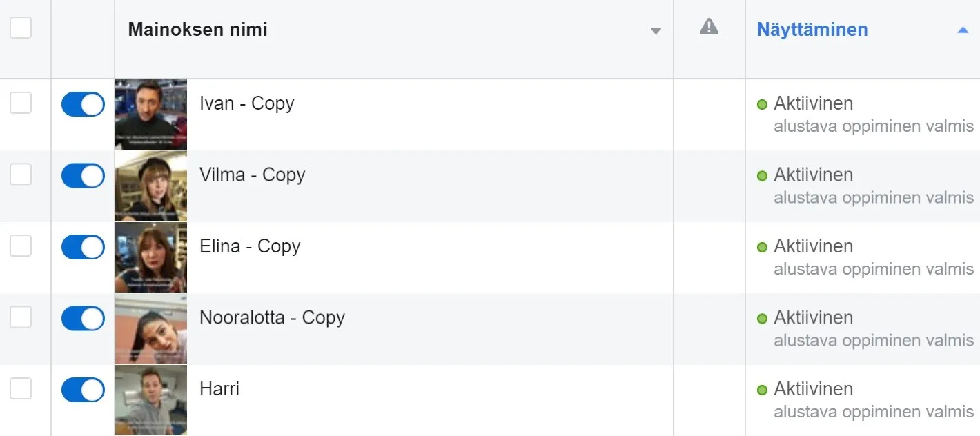Select the checkbox for Ivan - Copy
This screenshot has width=980, height=436.
21,103
